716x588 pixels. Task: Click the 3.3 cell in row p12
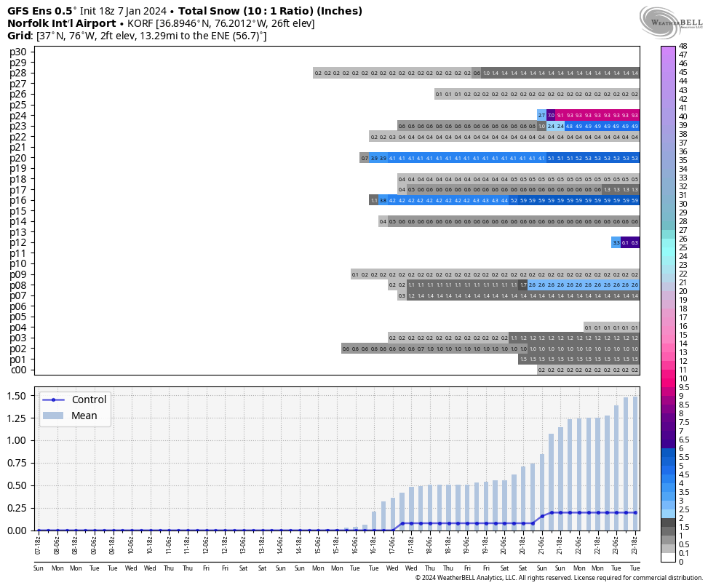tap(616, 243)
